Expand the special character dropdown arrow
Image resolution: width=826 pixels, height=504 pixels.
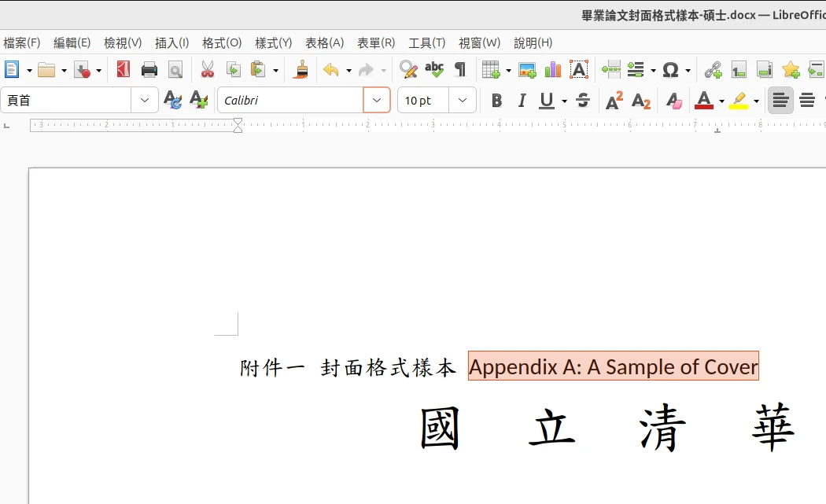click(x=688, y=70)
